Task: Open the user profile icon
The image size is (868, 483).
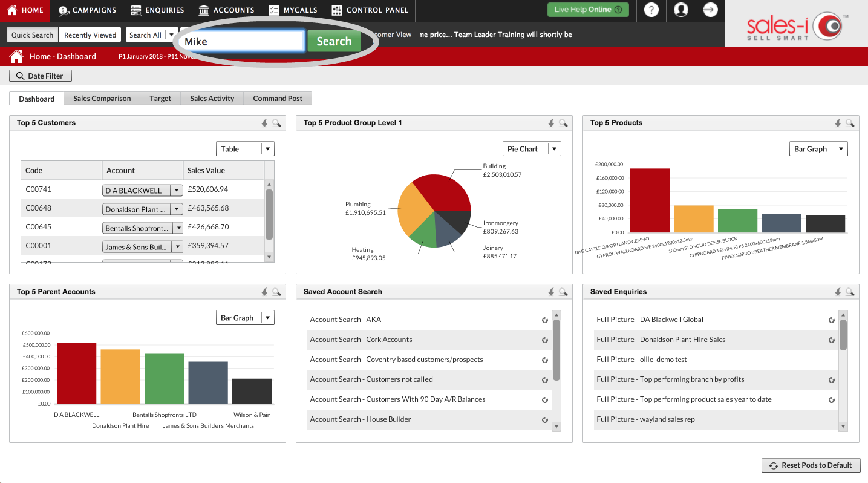Action: [x=681, y=10]
